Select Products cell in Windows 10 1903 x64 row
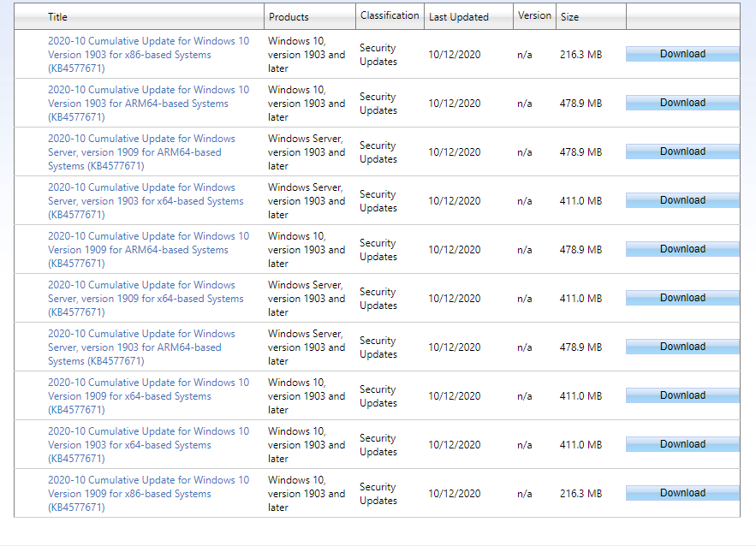The width and height of the screenshot is (756, 558). pos(307,444)
